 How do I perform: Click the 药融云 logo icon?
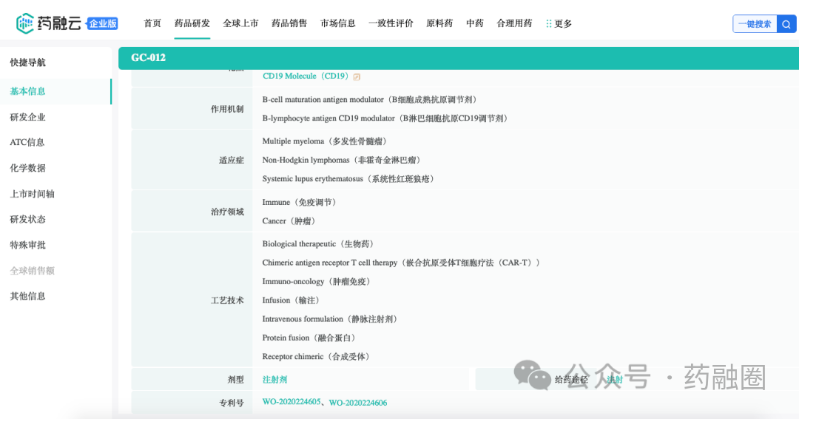click(x=25, y=23)
